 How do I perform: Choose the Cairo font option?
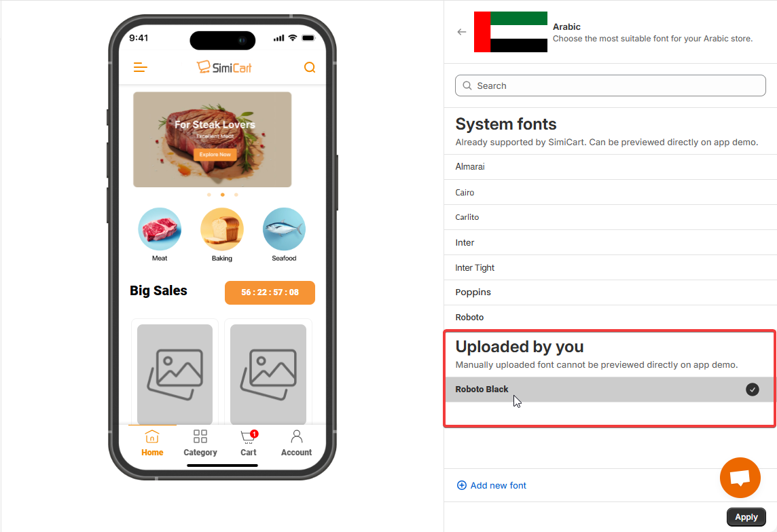click(610, 193)
